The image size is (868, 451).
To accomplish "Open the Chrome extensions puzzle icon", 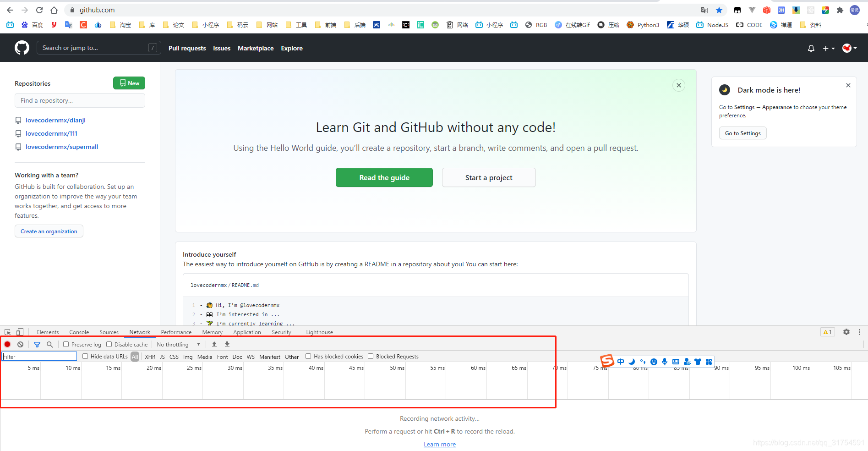I will click(x=840, y=10).
